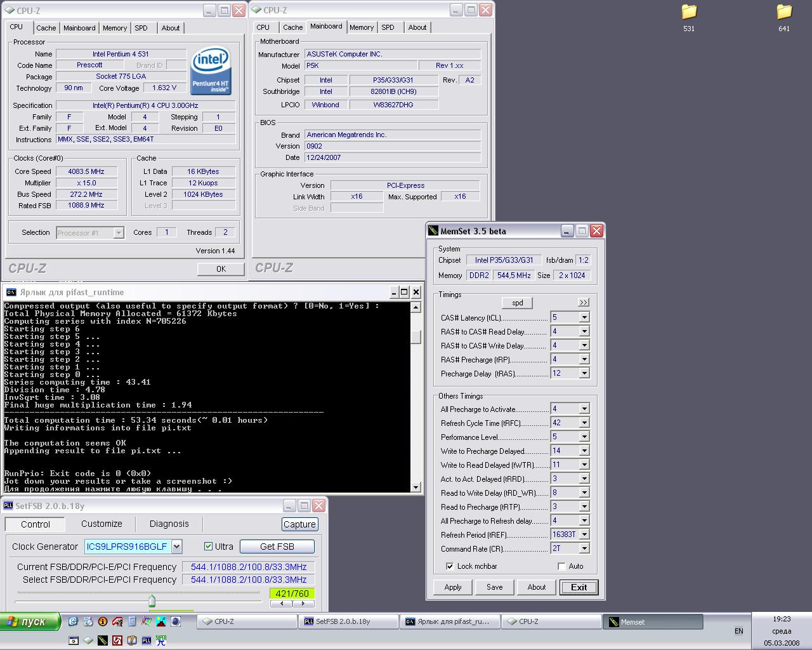Open the desktop folder named 641
Image resolution: width=812 pixels, height=650 pixels.
pos(784,18)
